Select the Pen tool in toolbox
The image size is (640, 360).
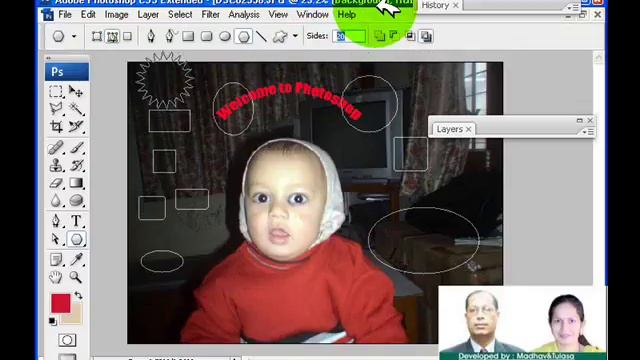pos(56,221)
